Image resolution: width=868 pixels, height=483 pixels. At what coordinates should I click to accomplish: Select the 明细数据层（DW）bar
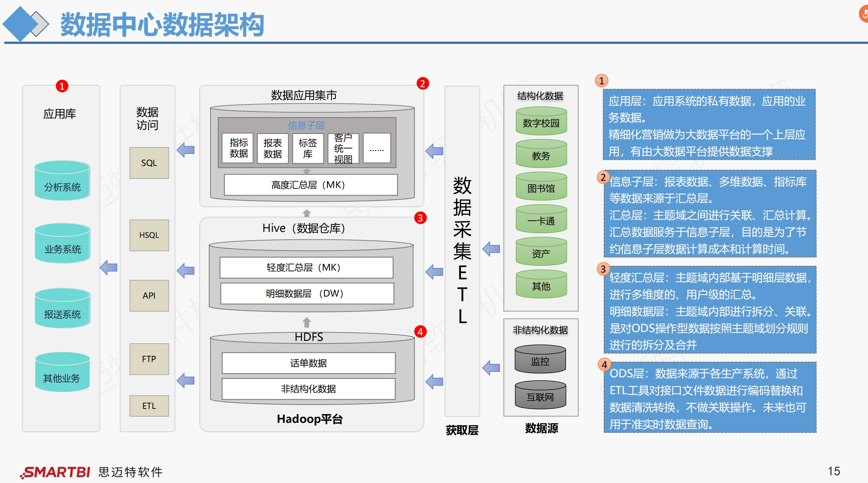pyautogui.click(x=307, y=293)
